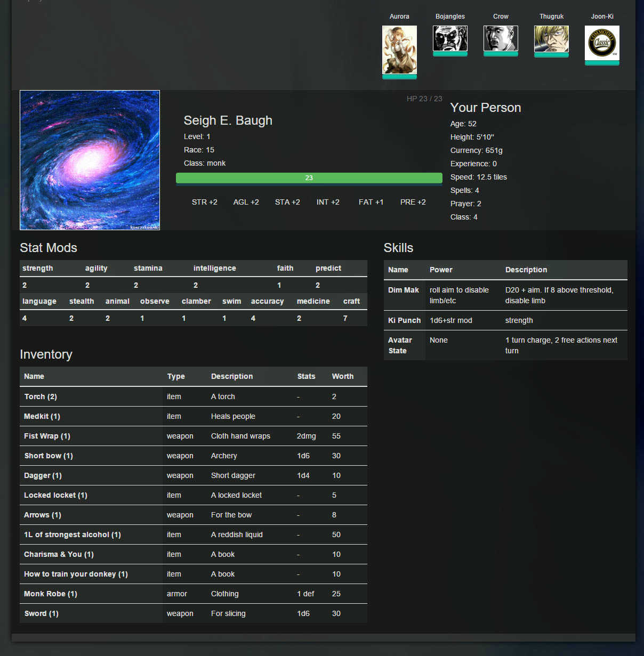The width and height of the screenshot is (644, 656).
Task: Select Joon-Ki's Commodore avatar
Action: click(x=602, y=43)
